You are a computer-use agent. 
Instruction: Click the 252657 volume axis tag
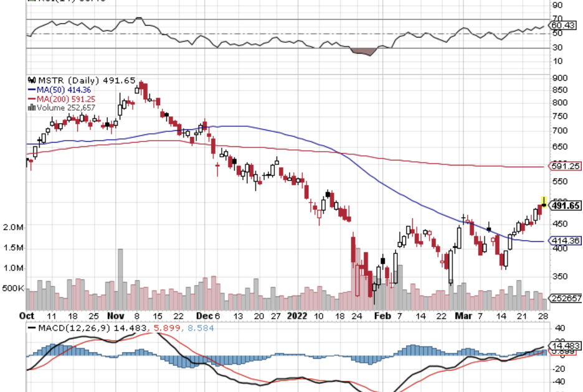(x=566, y=299)
